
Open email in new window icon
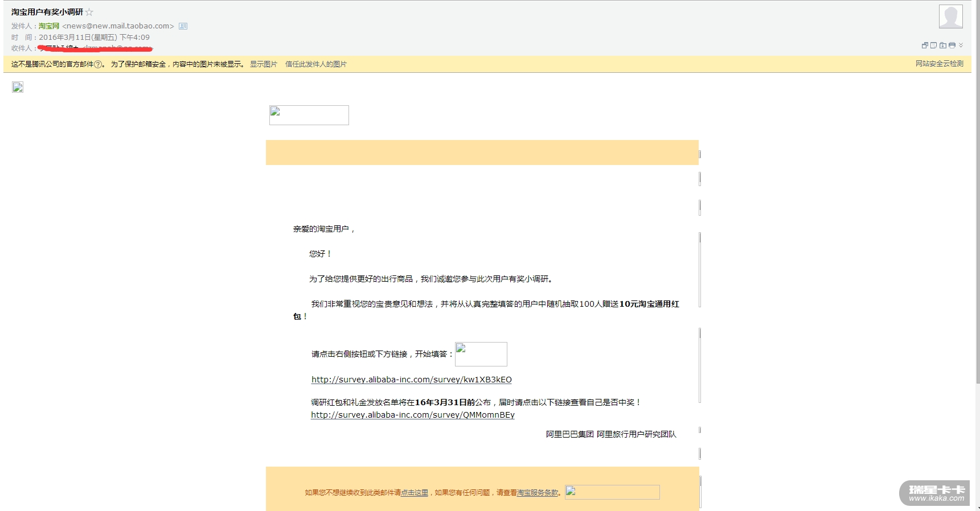[x=925, y=46]
